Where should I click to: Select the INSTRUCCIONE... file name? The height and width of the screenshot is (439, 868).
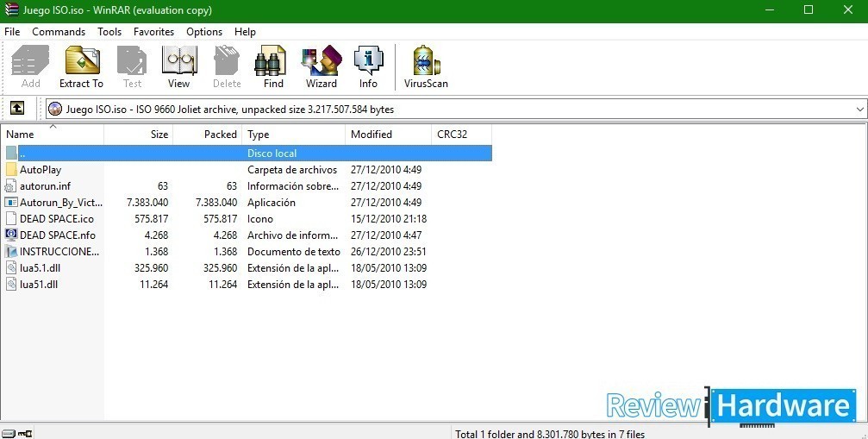[59, 251]
